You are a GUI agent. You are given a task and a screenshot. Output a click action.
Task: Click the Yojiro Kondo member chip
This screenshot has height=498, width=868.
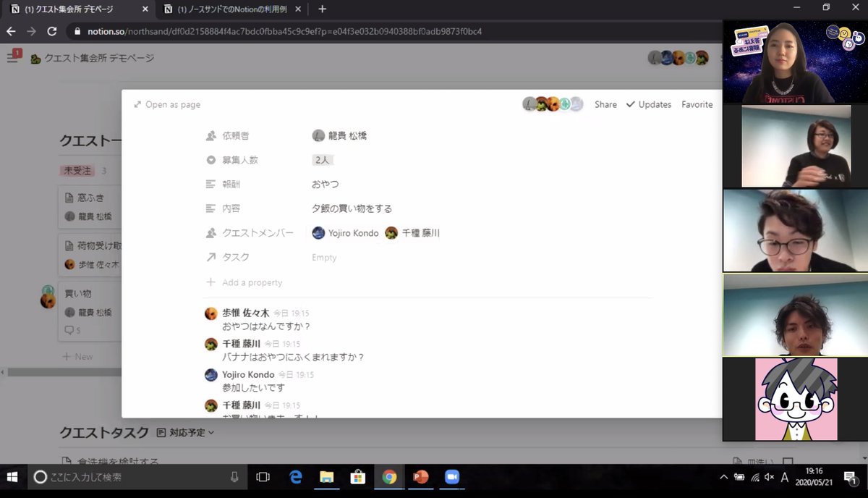(x=345, y=233)
